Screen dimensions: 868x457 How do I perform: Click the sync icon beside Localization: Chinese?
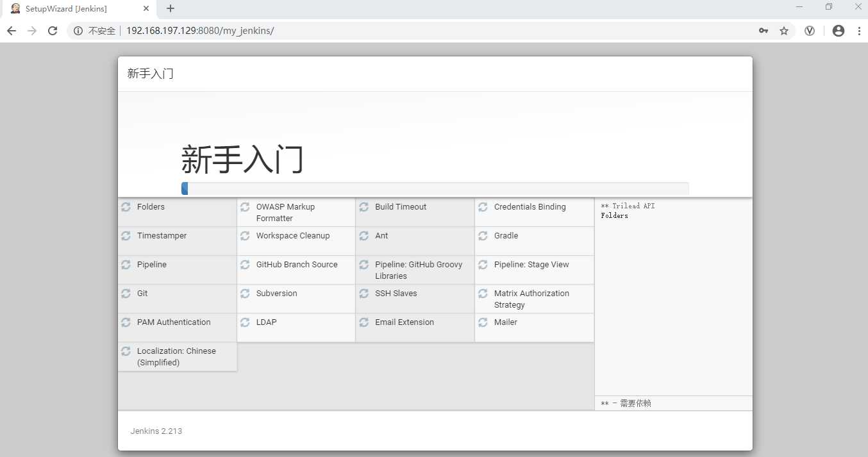tap(126, 351)
